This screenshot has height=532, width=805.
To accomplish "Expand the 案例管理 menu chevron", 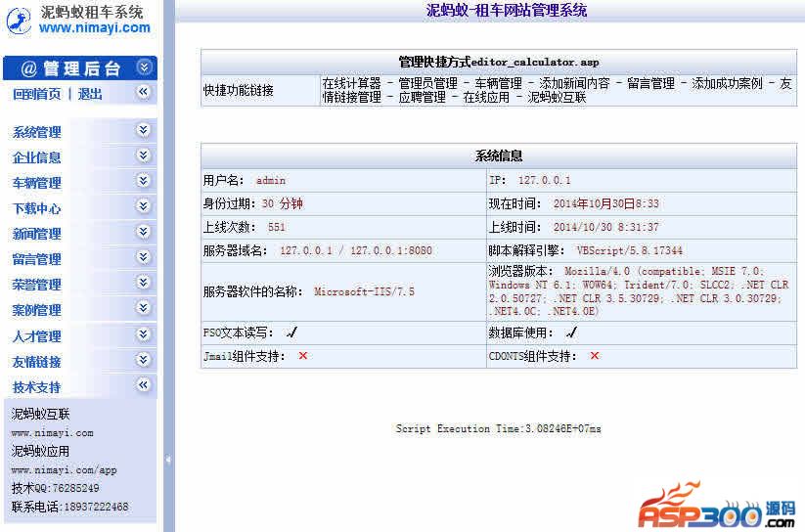I will (x=144, y=308).
